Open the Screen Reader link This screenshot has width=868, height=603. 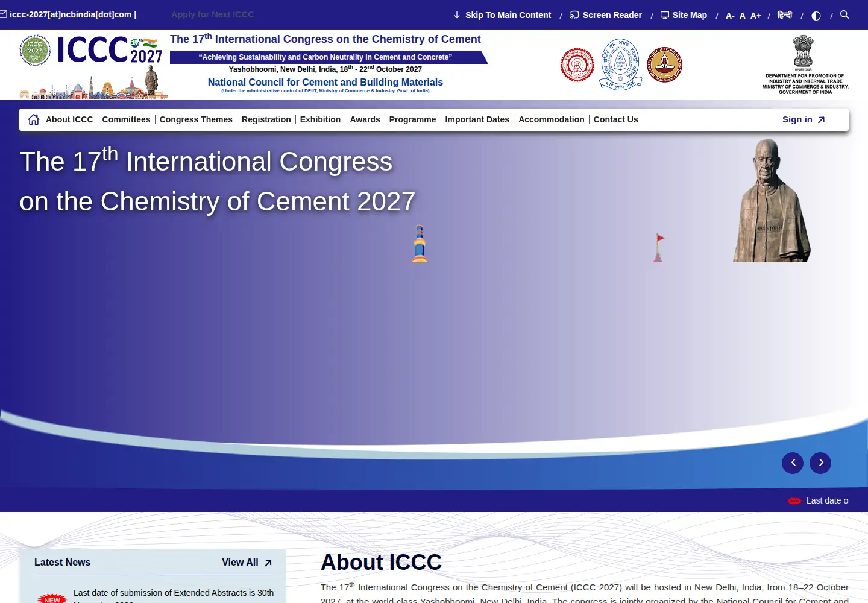(606, 15)
